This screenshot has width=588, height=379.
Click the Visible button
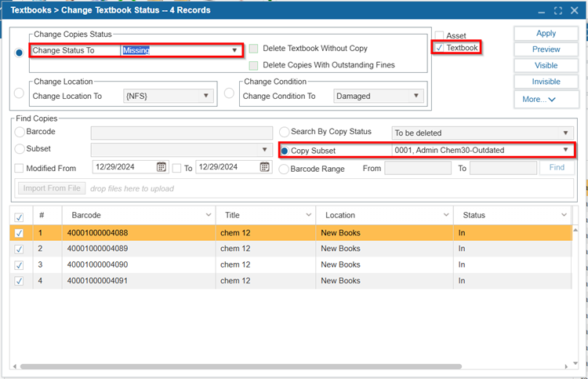click(546, 66)
